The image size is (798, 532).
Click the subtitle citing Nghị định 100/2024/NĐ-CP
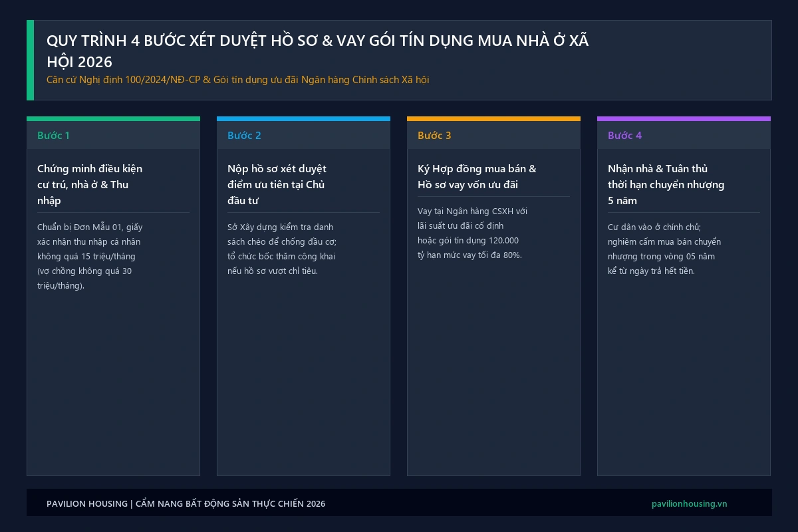tap(238, 79)
